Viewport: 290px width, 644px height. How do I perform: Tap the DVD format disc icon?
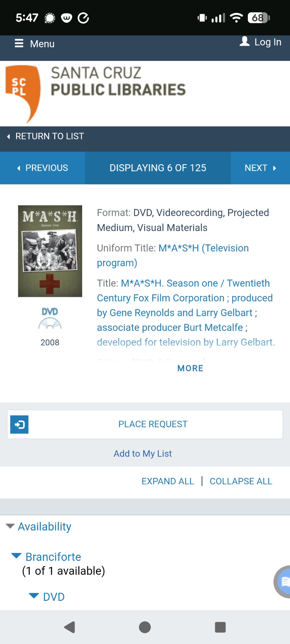(50, 319)
